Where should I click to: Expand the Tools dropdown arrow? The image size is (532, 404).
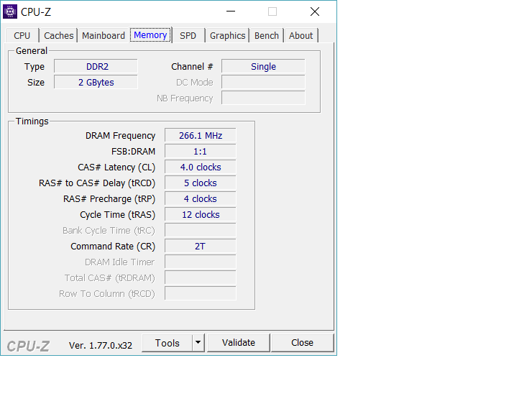point(198,343)
